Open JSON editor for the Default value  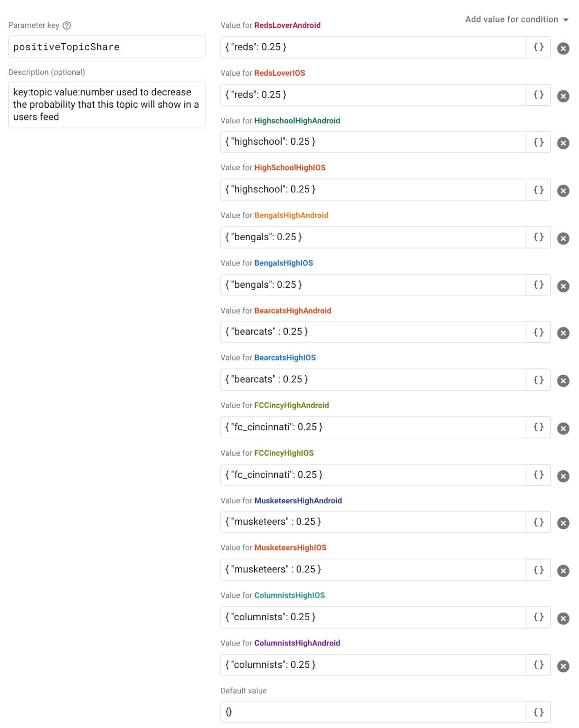pos(538,712)
